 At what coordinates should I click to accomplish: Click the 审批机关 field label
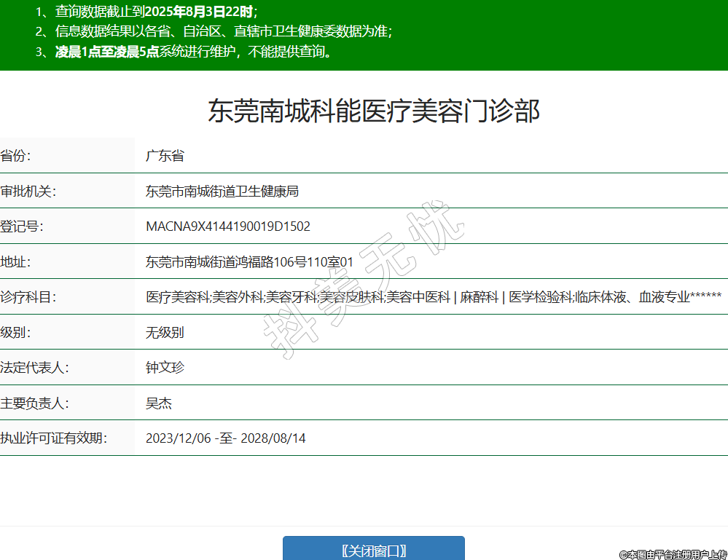point(28,192)
